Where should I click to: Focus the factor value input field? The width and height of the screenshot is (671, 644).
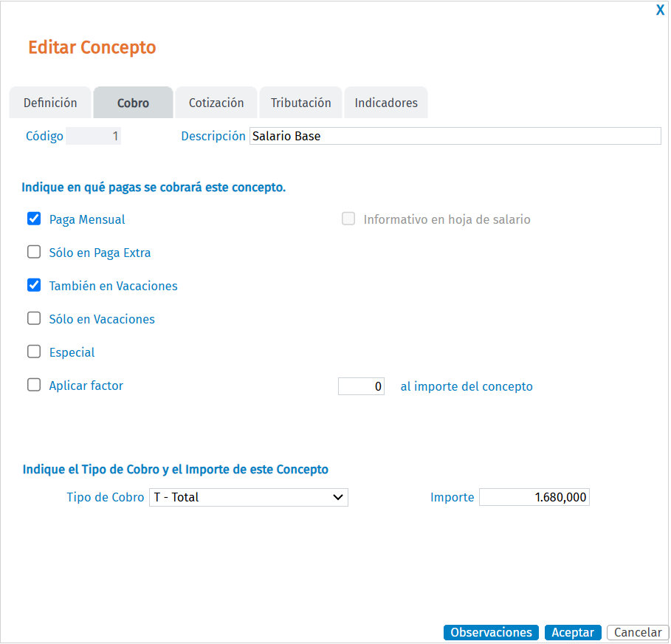click(361, 386)
